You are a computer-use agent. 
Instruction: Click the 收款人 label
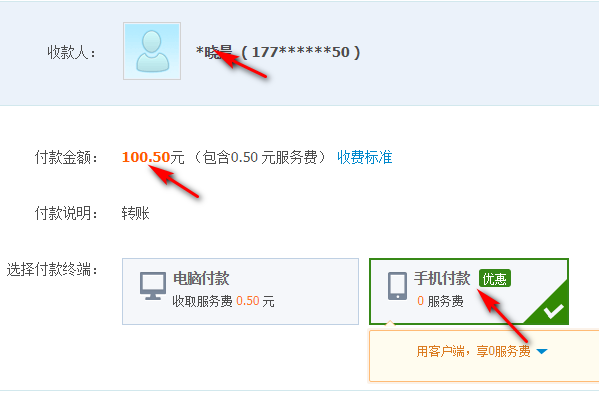pos(71,52)
